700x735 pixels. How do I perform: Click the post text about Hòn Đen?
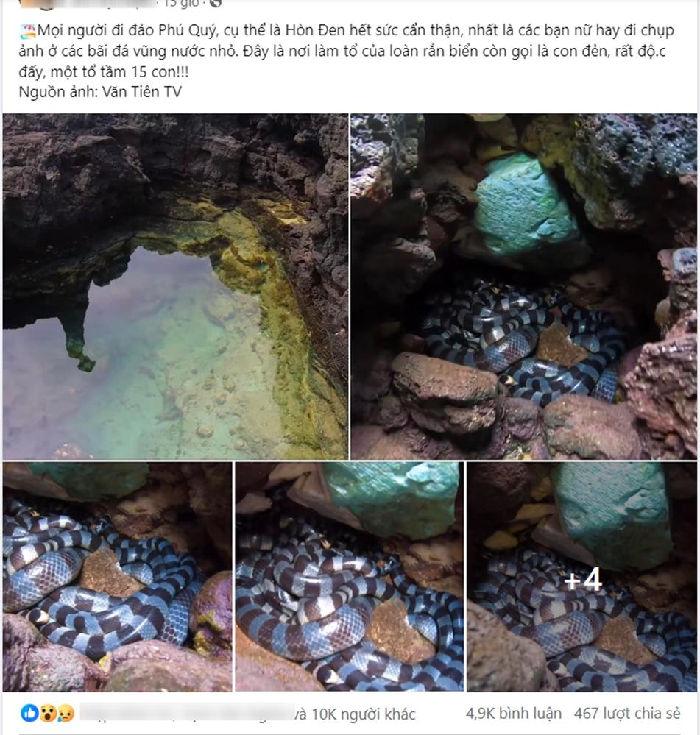[346, 51]
